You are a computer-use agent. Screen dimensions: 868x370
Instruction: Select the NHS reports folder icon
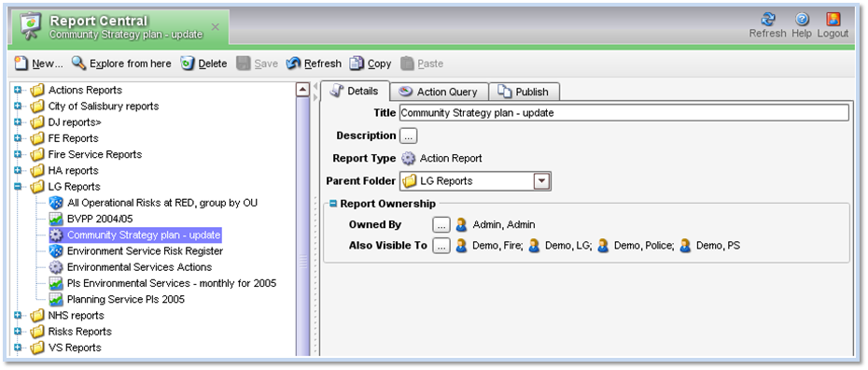pos(37,315)
